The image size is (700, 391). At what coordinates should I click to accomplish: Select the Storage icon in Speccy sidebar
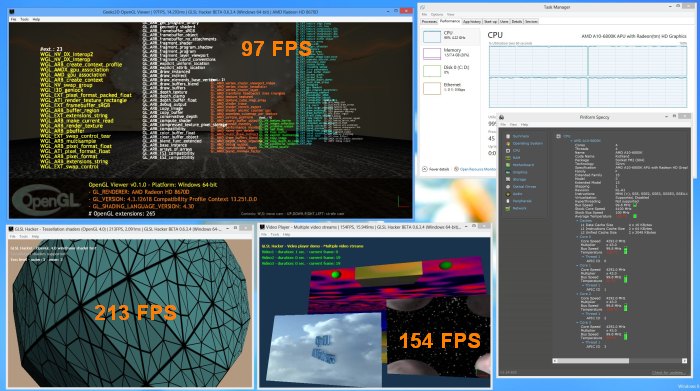coord(508,179)
